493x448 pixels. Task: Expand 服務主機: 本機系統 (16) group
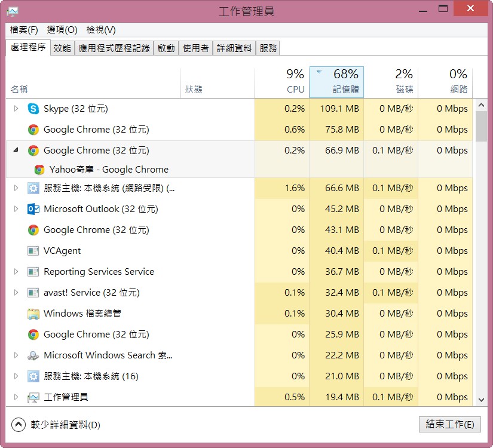pyautogui.click(x=16, y=376)
